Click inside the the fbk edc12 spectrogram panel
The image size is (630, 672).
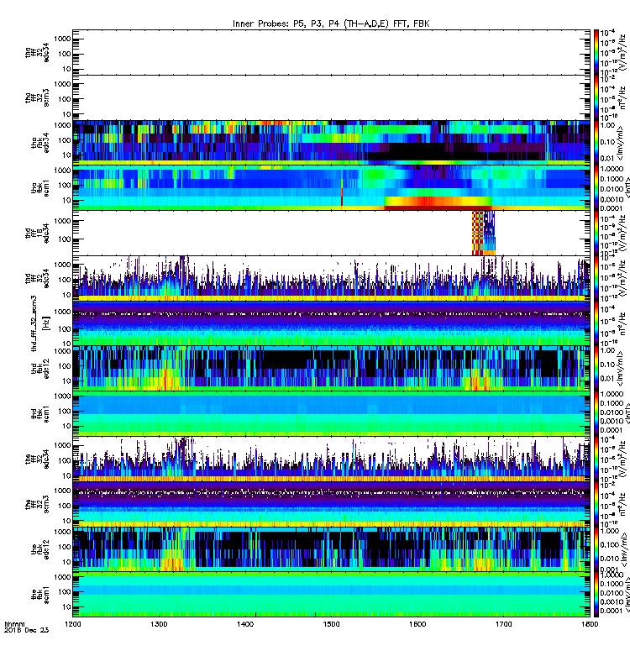[331, 549]
